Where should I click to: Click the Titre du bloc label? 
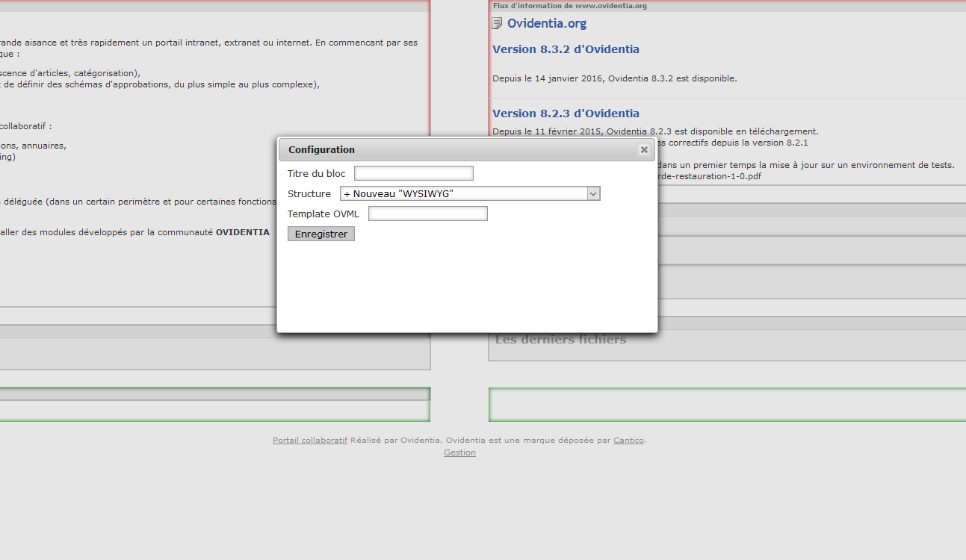pos(316,174)
